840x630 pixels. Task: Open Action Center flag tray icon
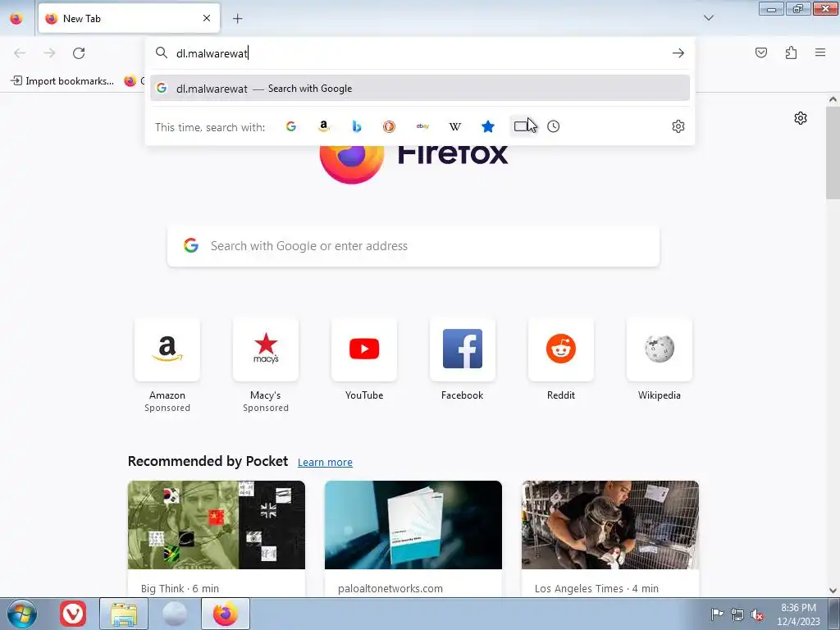717,614
